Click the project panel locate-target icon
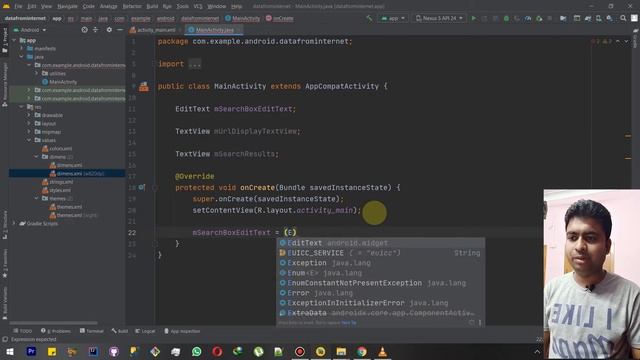Image resolution: width=640 pixels, height=360 pixels. point(84,30)
